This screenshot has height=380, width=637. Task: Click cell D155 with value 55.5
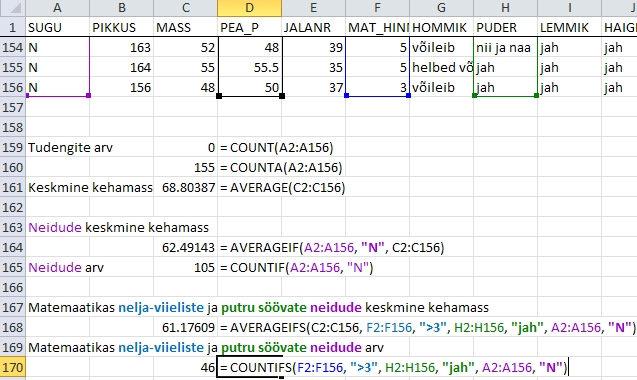coord(249,67)
